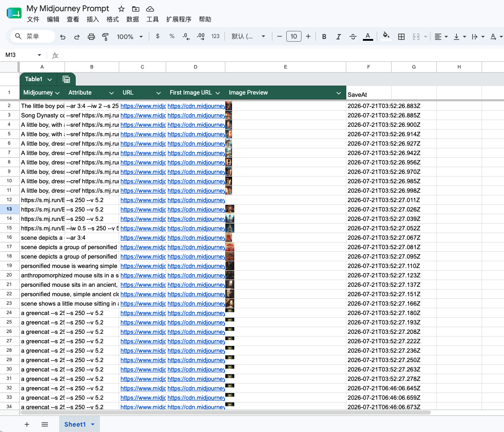Open the text color picker
This screenshot has width=504, height=432.
click(x=368, y=37)
